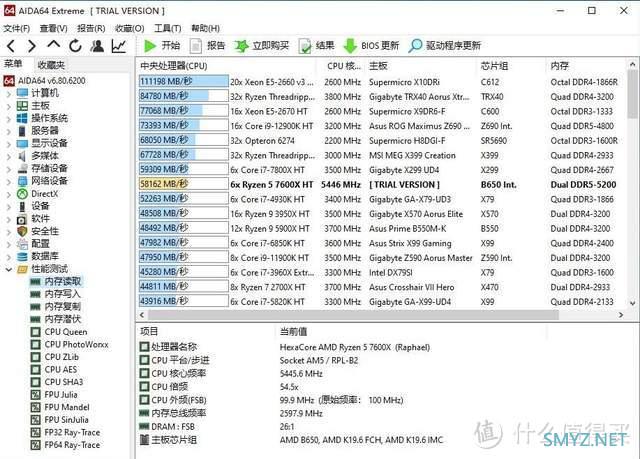Open the 报告(R) menu

click(91, 28)
